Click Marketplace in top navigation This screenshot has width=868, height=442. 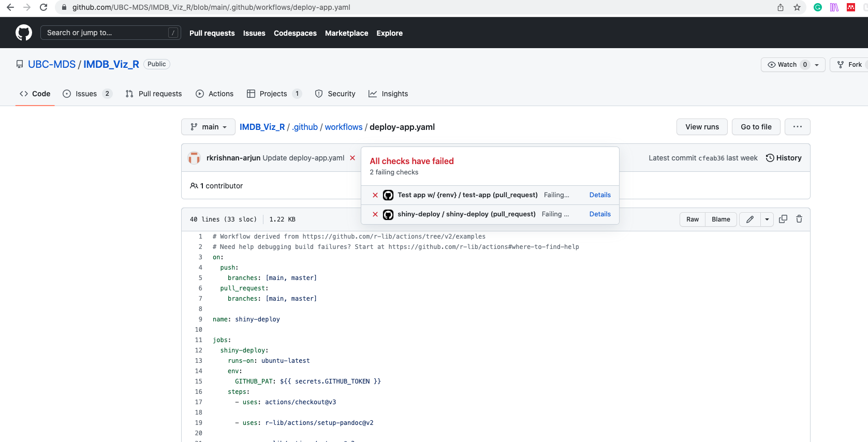[x=347, y=33]
